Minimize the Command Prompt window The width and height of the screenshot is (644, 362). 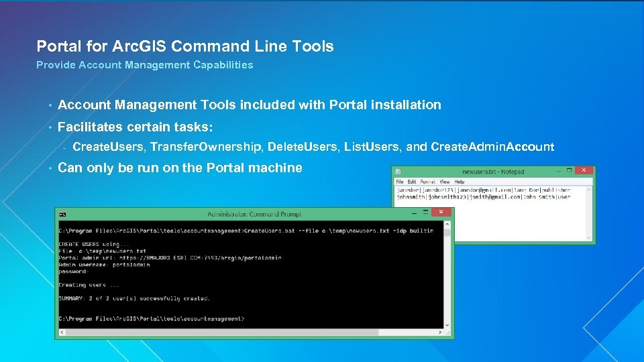tap(414, 213)
